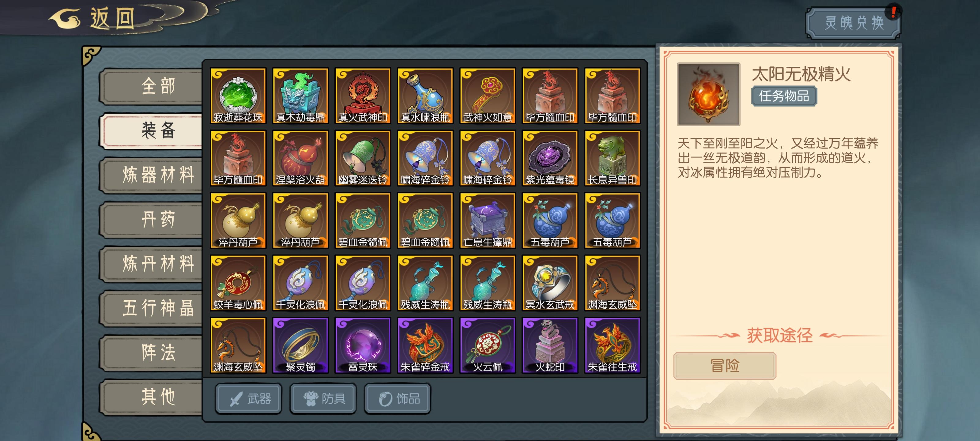Image resolution: width=980 pixels, height=441 pixels.
Task: Choose the 聚灵镯 bracelet item
Action: pyautogui.click(x=300, y=345)
